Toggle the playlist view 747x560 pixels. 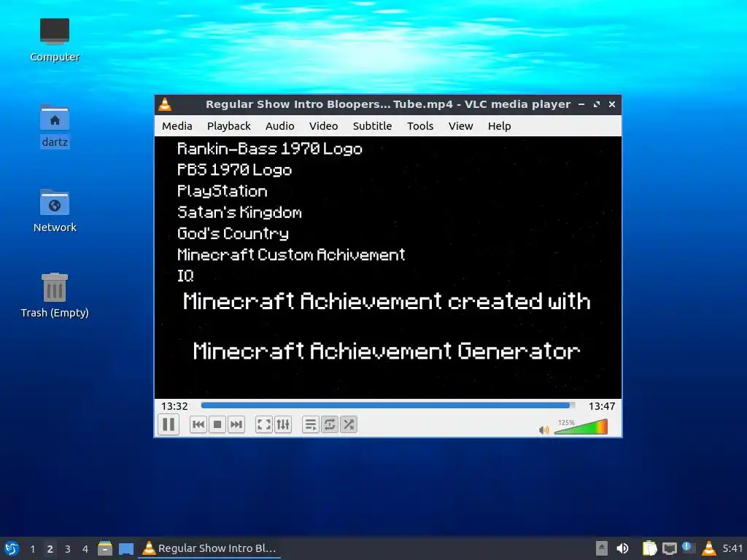(310, 424)
